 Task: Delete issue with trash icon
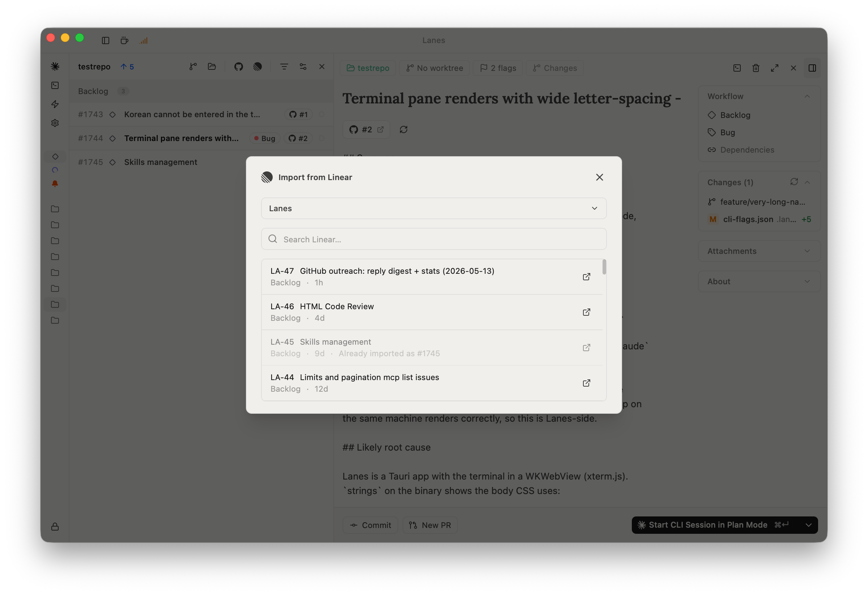(756, 68)
